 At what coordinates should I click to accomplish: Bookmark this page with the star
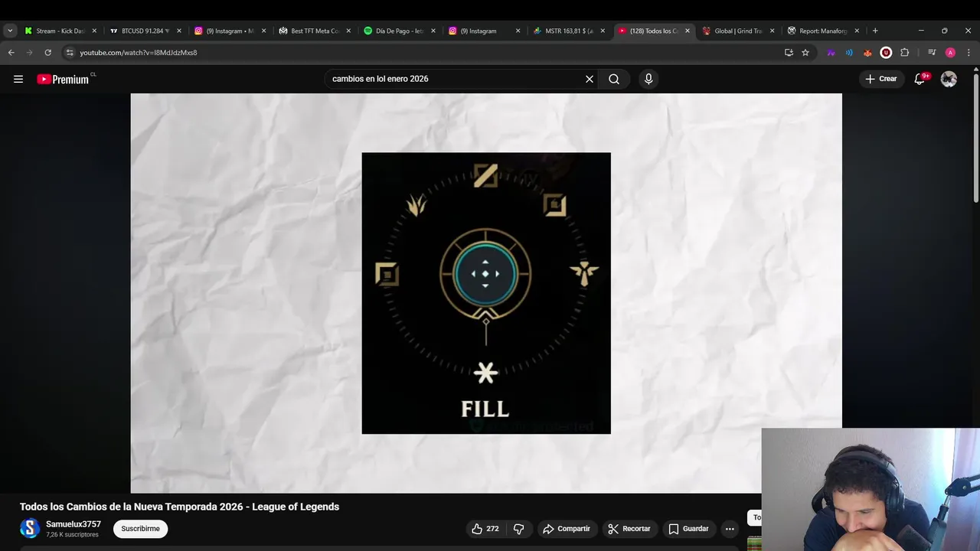805,53
